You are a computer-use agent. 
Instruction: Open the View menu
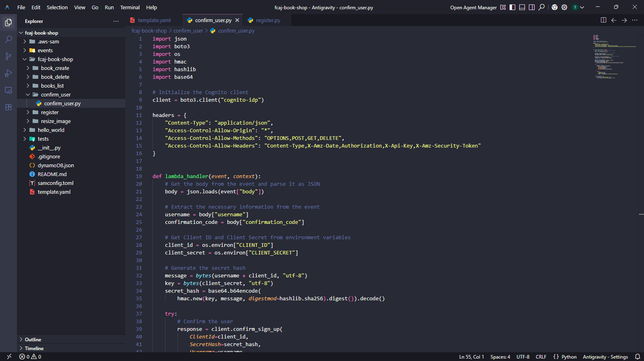pyautogui.click(x=80, y=7)
